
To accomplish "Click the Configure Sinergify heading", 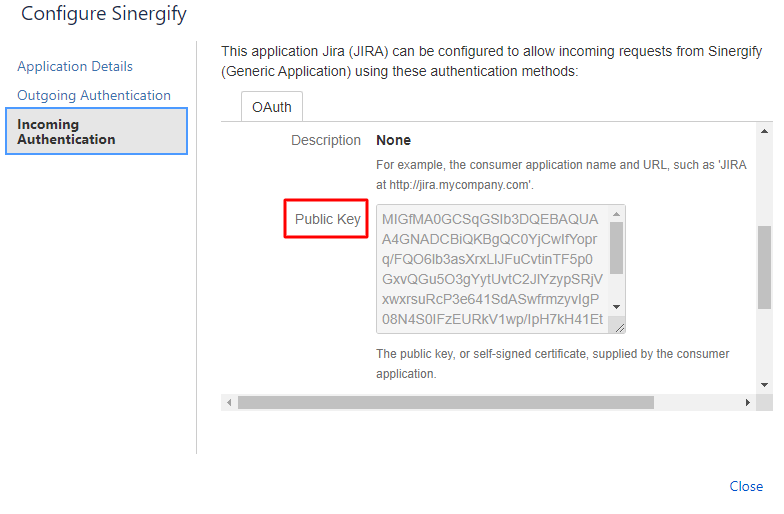I will [104, 14].
